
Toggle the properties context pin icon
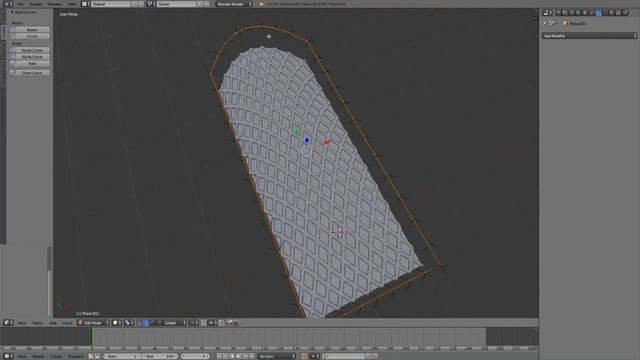point(546,24)
